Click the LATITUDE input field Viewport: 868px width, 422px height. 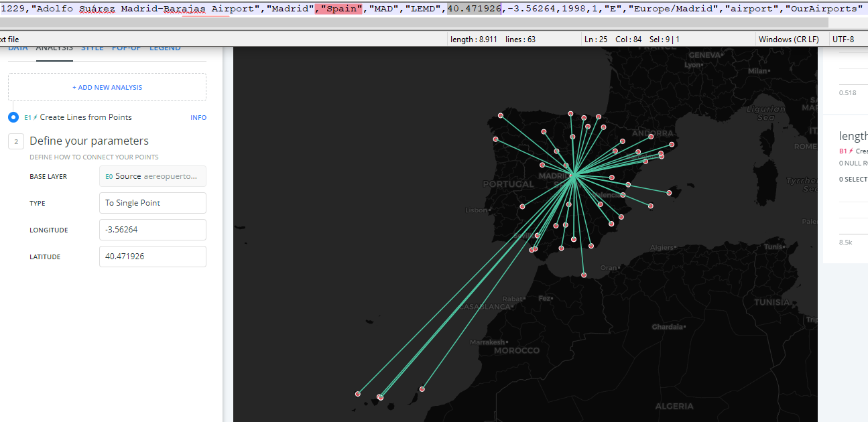click(153, 257)
